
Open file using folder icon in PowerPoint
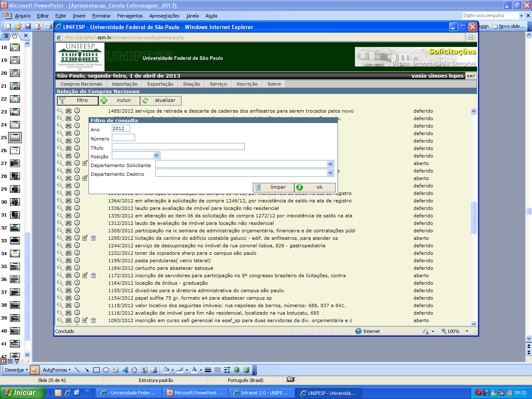tap(18, 26)
